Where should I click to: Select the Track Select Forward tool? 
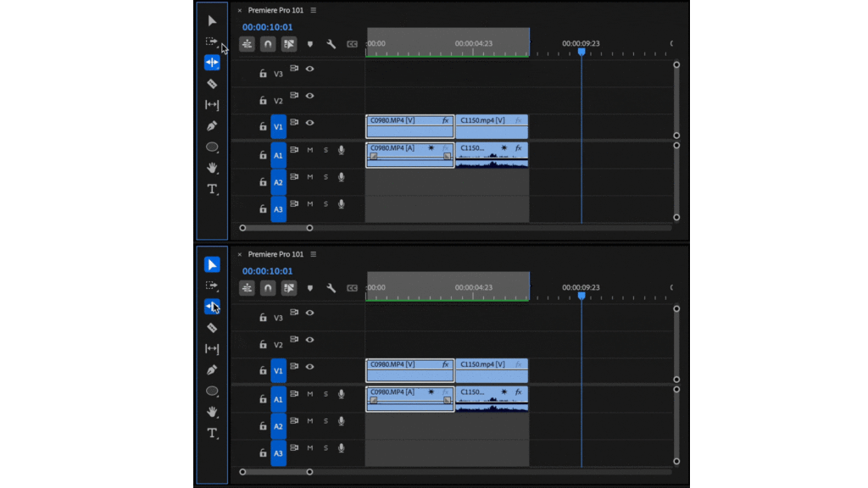pyautogui.click(x=212, y=41)
